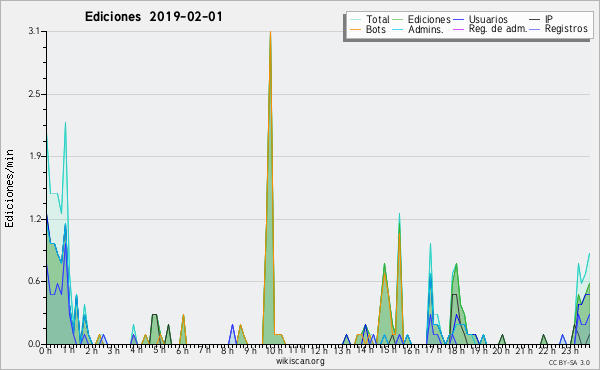Select the 'IP' legend label

coord(549,19)
